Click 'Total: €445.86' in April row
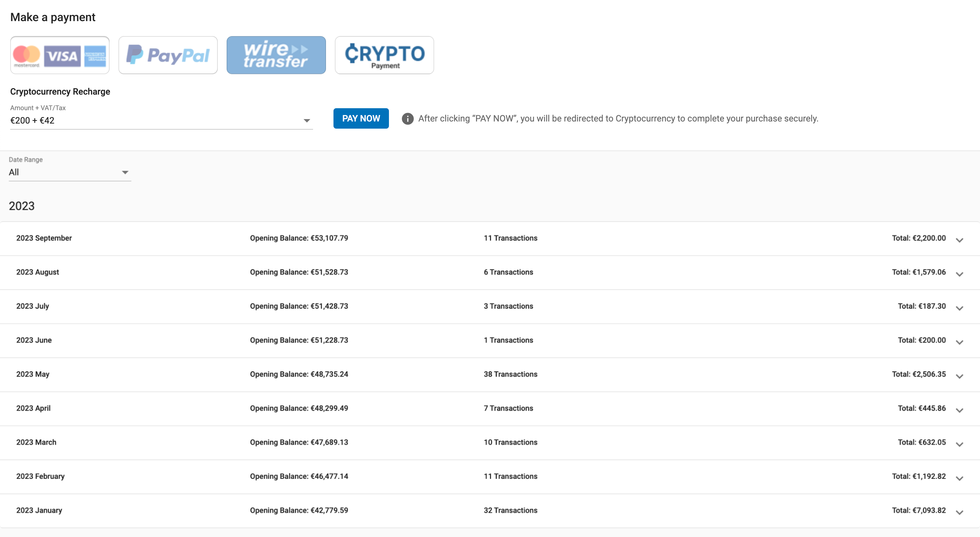The image size is (980, 537). 922,408
